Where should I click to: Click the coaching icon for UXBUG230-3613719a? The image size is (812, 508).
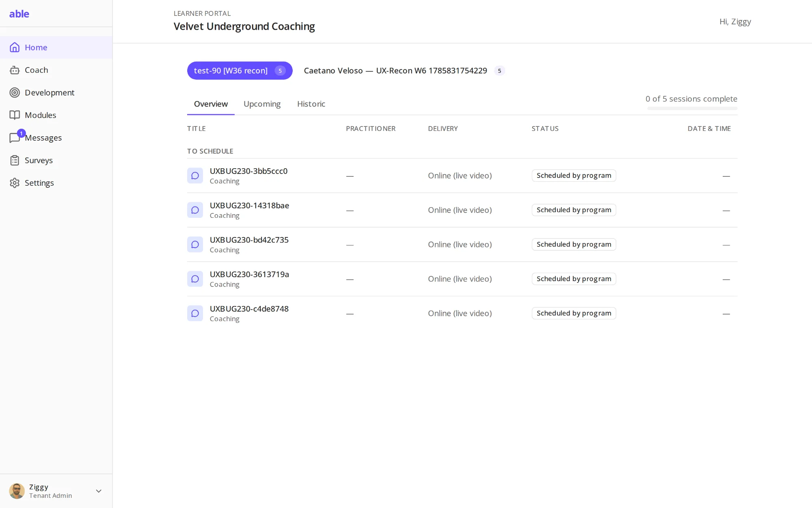tap(195, 279)
